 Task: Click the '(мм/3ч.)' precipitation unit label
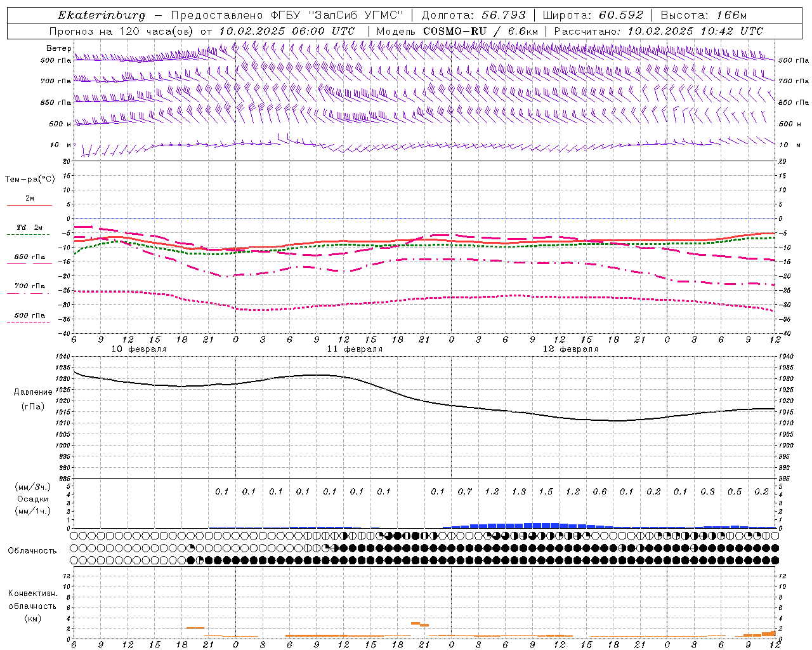pyautogui.click(x=33, y=487)
